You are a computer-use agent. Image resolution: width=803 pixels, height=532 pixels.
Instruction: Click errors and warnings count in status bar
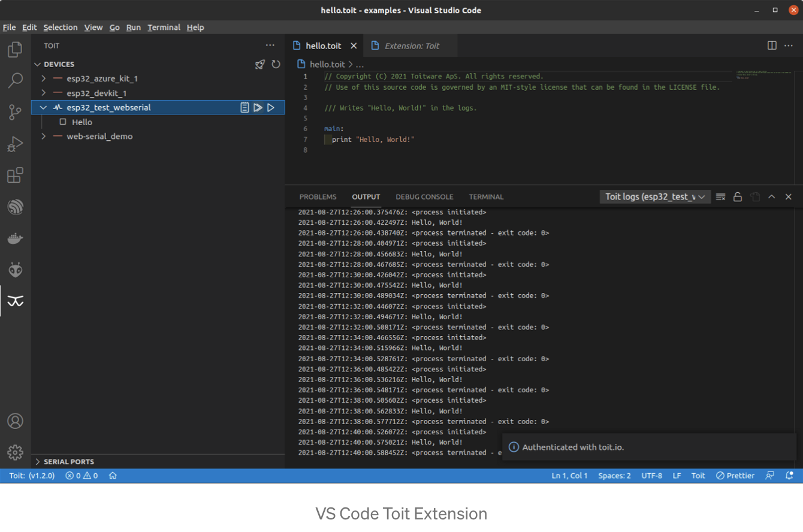(x=81, y=476)
